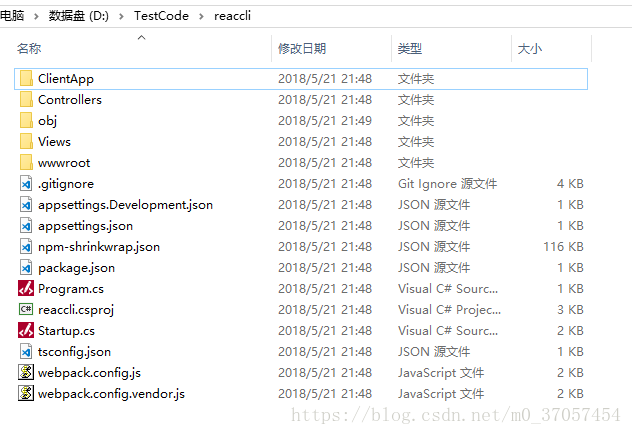Click the Visual C# Projec... type cell
The height and width of the screenshot is (435, 632).
click(x=449, y=309)
